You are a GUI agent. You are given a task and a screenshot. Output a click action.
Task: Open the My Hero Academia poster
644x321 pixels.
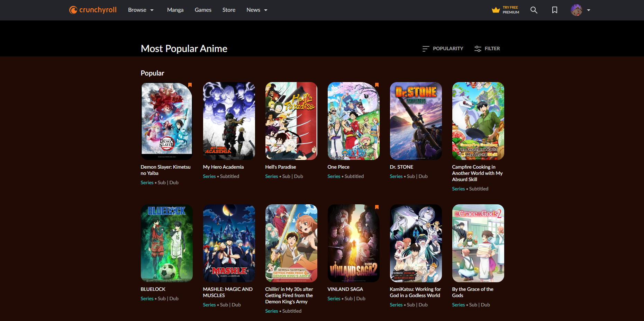(x=229, y=121)
